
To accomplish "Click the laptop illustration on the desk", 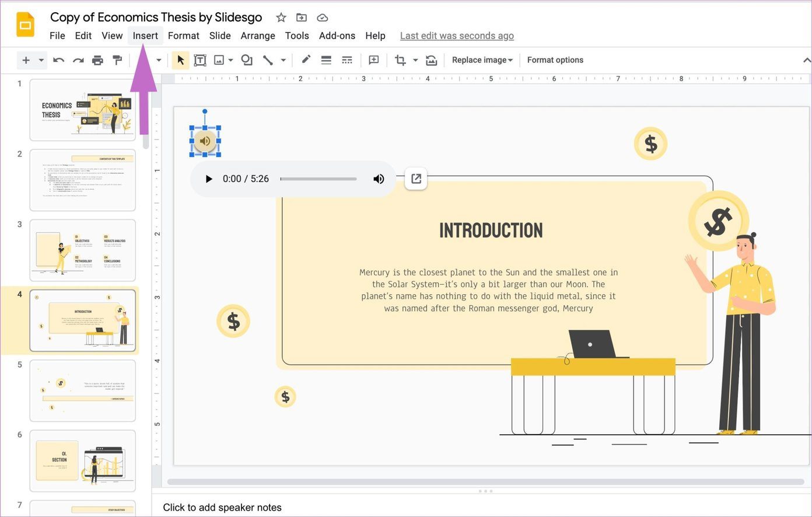I will pos(593,344).
